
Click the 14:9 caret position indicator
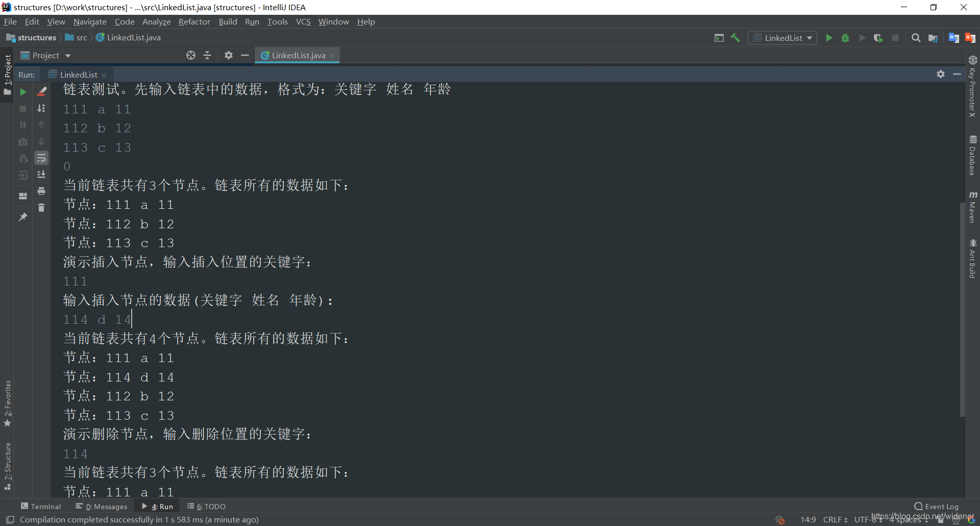(x=808, y=519)
